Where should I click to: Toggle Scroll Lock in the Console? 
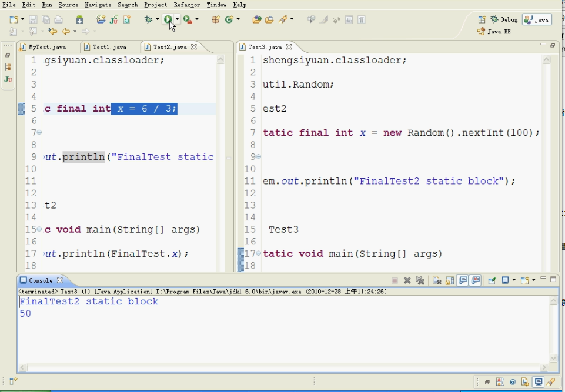click(x=450, y=280)
